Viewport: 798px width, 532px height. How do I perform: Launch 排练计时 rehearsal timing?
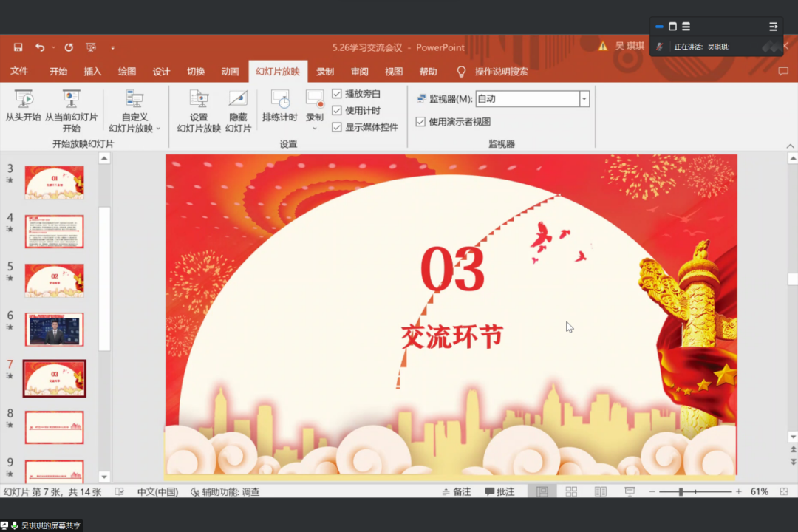tap(280, 107)
